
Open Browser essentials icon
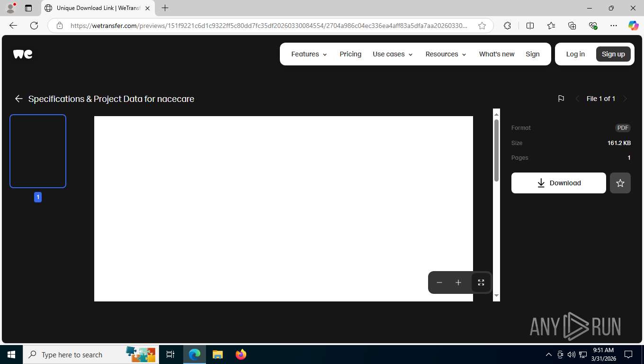593,26
